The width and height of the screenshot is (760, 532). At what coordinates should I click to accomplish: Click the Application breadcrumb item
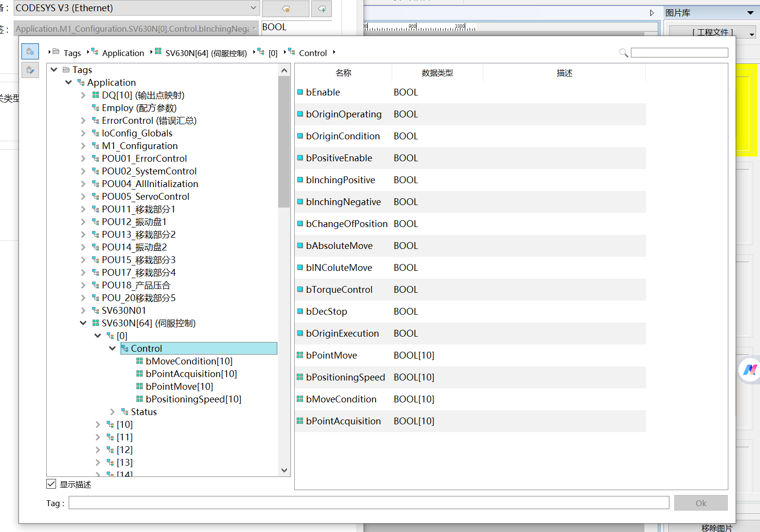[x=123, y=53]
